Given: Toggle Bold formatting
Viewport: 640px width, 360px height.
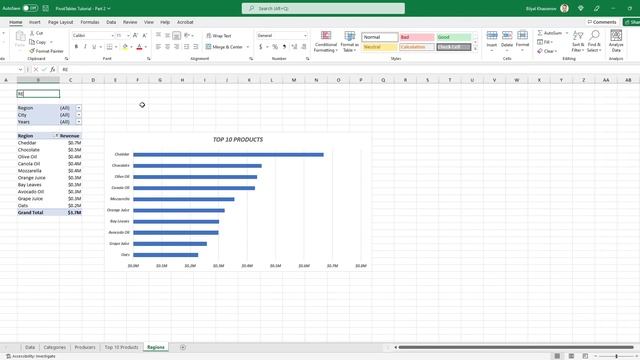Looking at the screenshot, I should coord(76,47).
